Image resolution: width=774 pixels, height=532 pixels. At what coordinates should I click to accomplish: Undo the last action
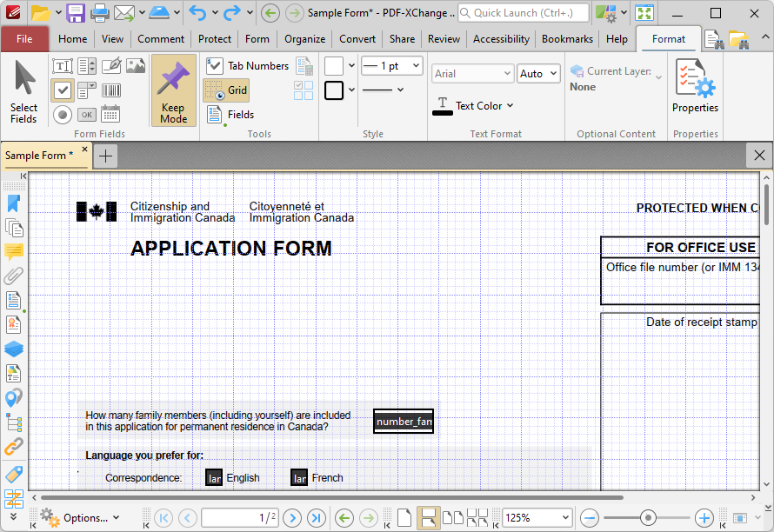click(x=197, y=13)
